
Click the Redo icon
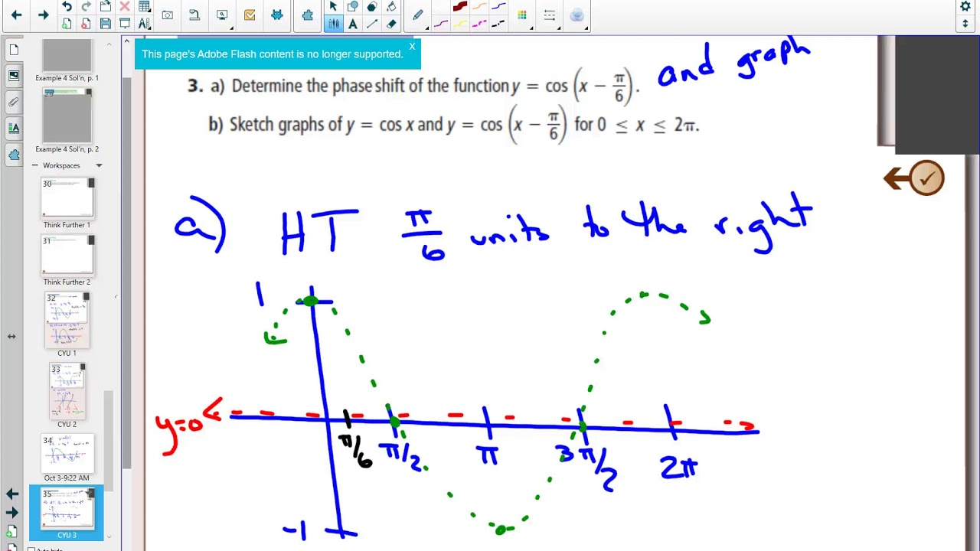click(x=87, y=7)
